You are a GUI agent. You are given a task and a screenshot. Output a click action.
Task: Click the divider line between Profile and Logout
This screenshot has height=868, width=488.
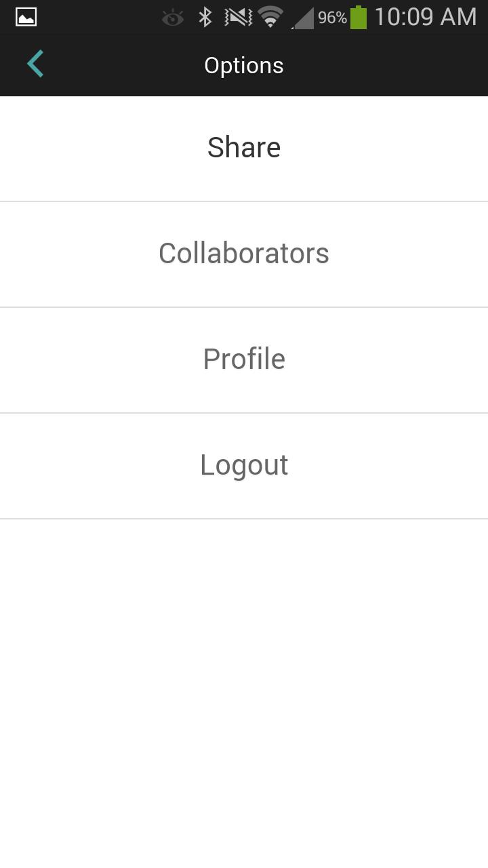click(x=244, y=413)
